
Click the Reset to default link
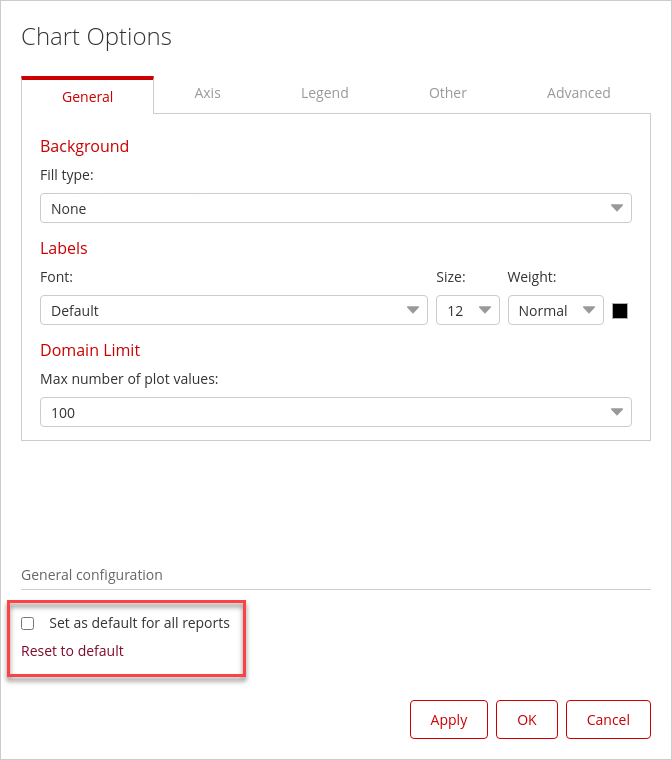[x=72, y=651]
